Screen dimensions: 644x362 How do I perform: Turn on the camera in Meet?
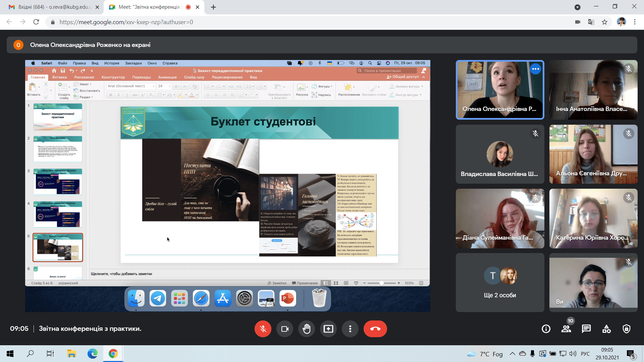(285, 329)
